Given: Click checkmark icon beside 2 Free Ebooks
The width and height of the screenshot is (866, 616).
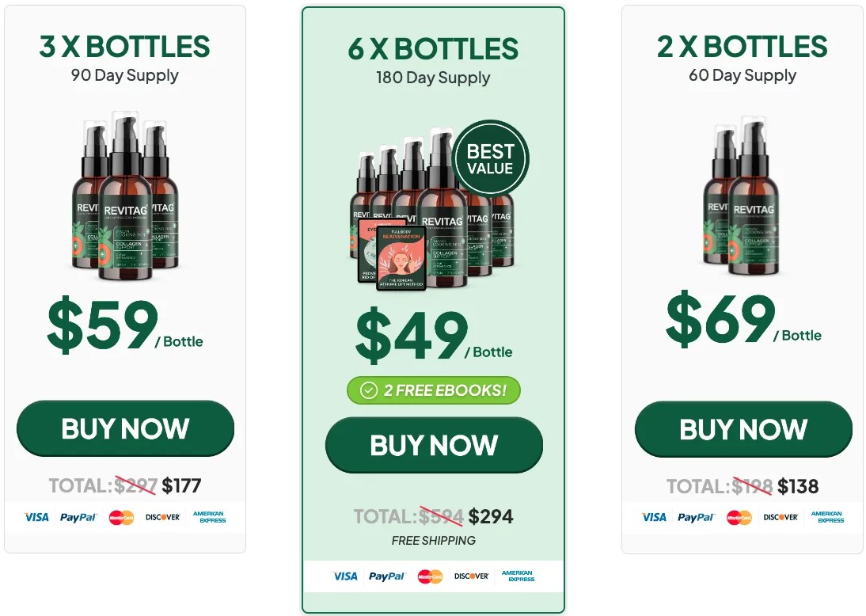Looking at the screenshot, I should coord(369,390).
